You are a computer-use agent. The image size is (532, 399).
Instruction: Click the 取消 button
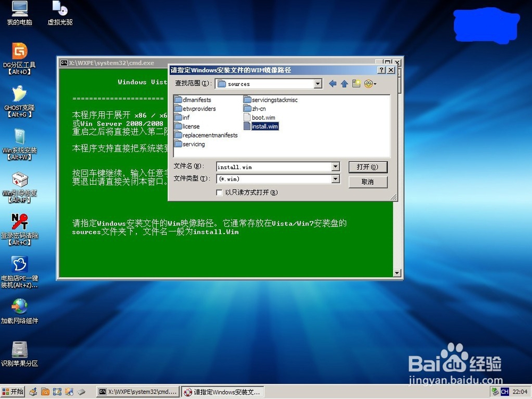(368, 182)
